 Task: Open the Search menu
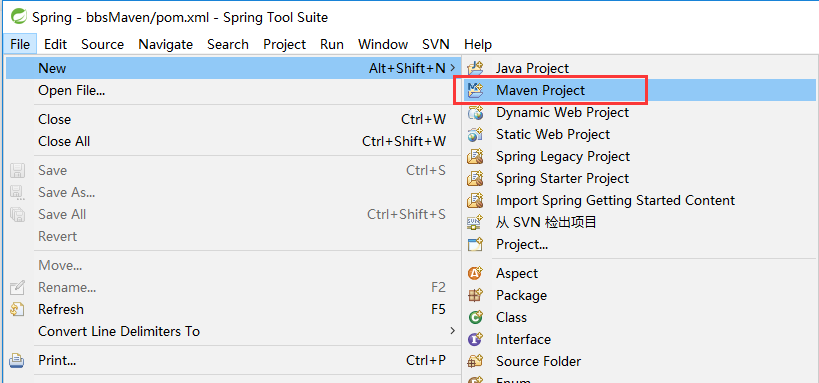coord(228,44)
